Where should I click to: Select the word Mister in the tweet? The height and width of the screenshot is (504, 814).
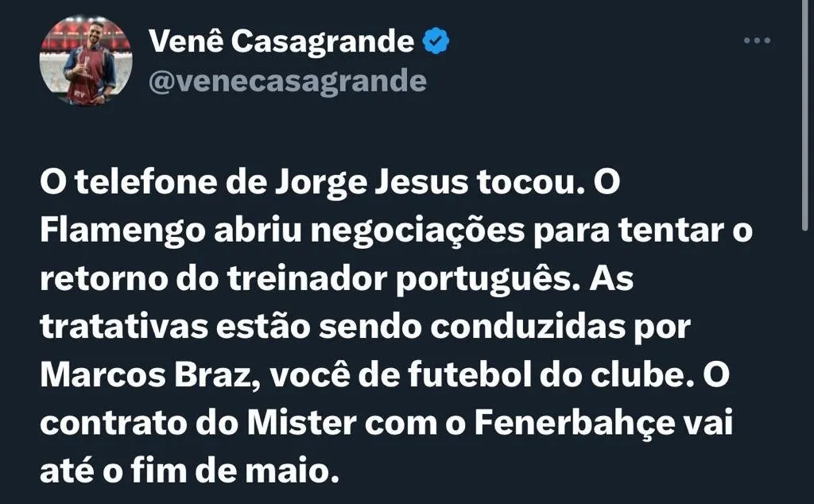coord(301,424)
